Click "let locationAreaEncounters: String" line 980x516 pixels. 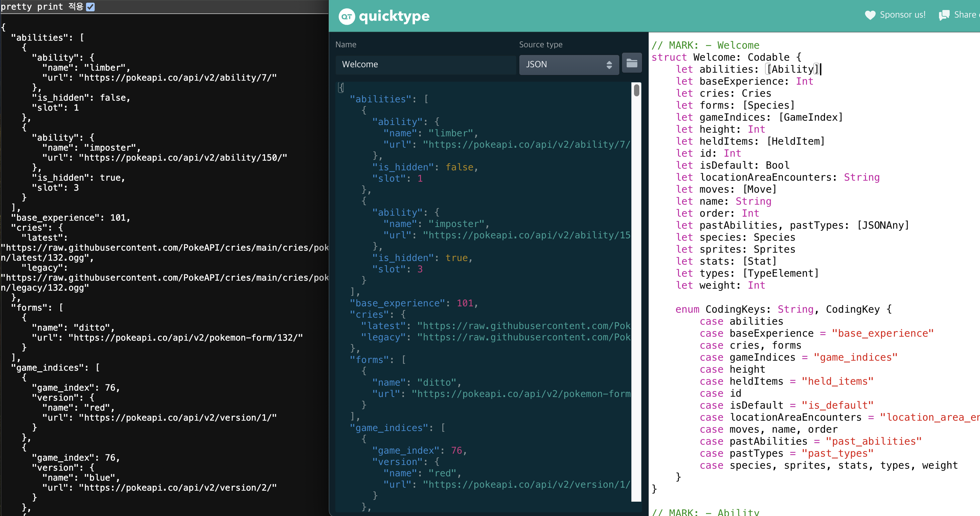tap(778, 177)
